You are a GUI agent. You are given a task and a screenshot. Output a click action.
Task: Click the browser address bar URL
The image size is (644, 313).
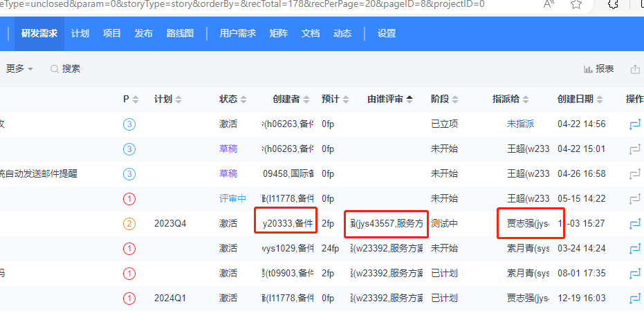point(242,4)
